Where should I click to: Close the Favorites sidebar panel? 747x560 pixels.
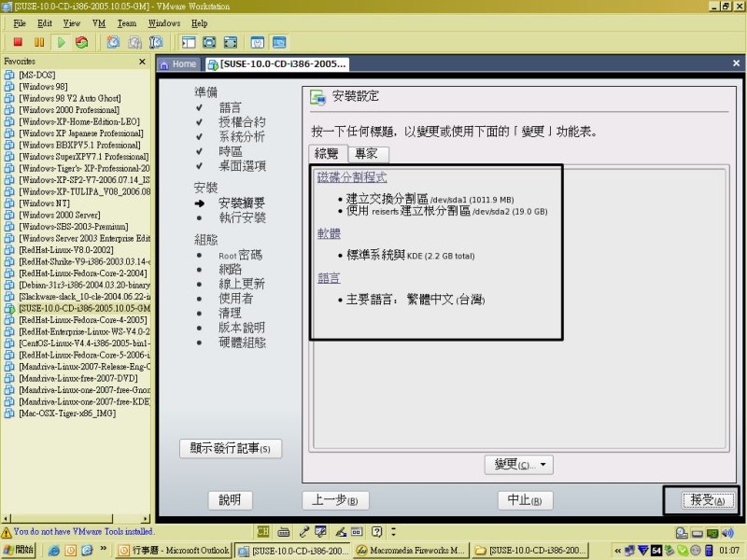[142, 62]
